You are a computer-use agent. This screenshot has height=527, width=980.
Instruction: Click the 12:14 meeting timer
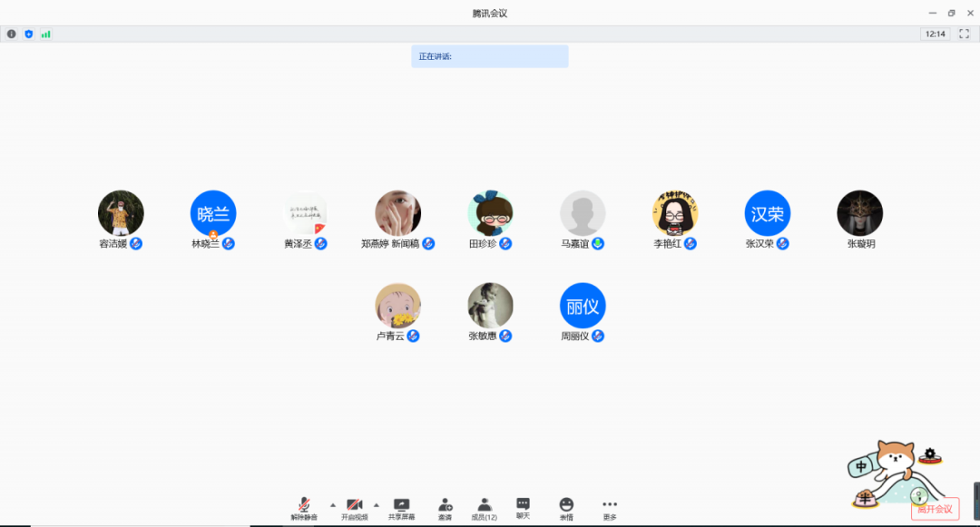coord(935,34)
